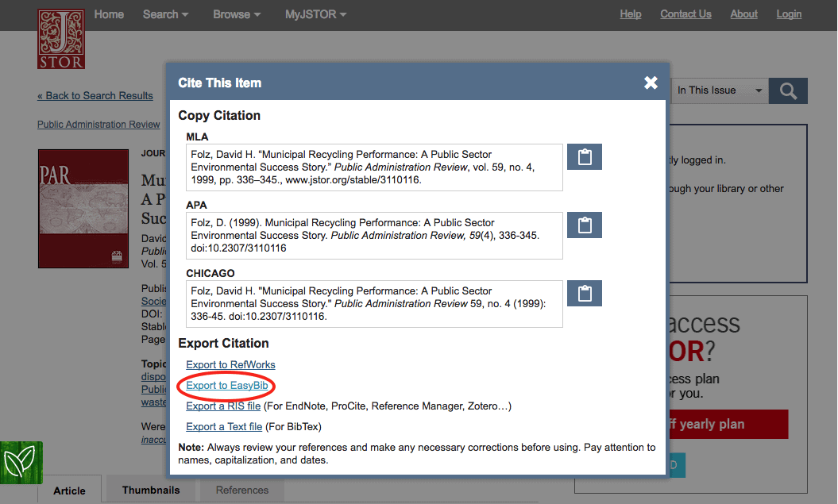Copy the APA citation with the clipboard icon
838x504 pixels.
584,225
